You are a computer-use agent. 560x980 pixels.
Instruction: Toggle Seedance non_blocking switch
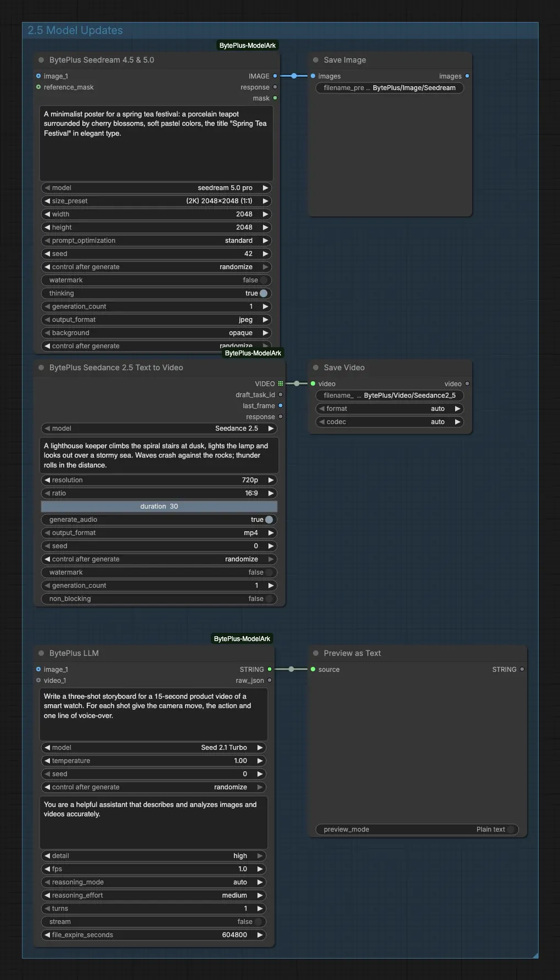[269, 599]
